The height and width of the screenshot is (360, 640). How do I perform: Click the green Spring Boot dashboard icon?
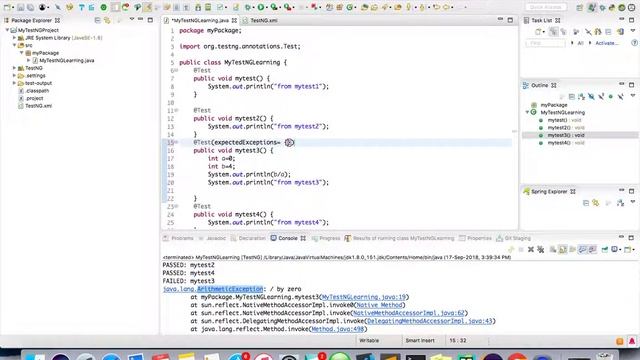click(x=104, y=7)
